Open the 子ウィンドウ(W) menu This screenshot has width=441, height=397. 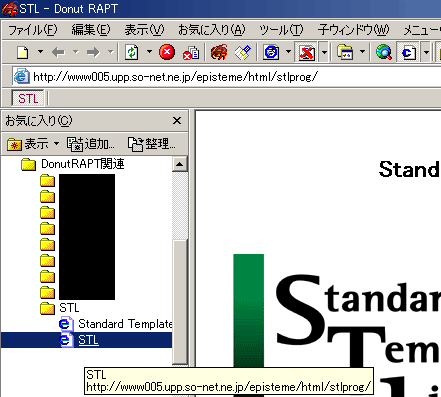(353, 30)
